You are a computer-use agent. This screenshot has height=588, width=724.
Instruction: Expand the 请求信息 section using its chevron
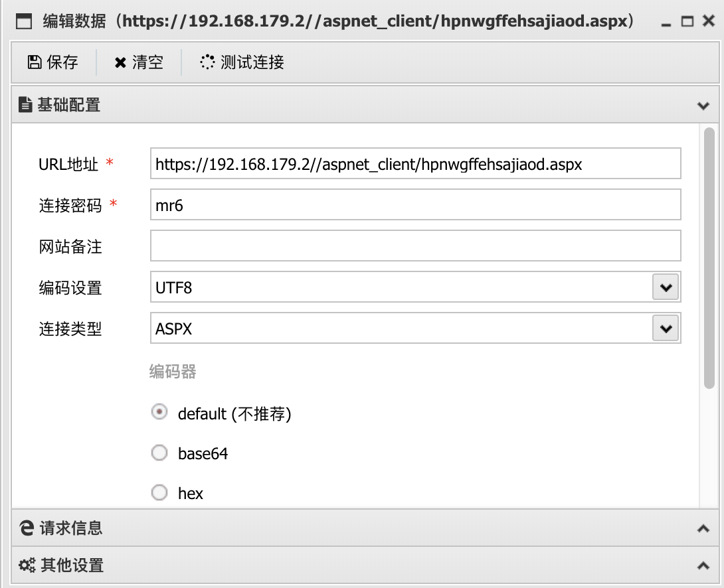coord(703,529)
